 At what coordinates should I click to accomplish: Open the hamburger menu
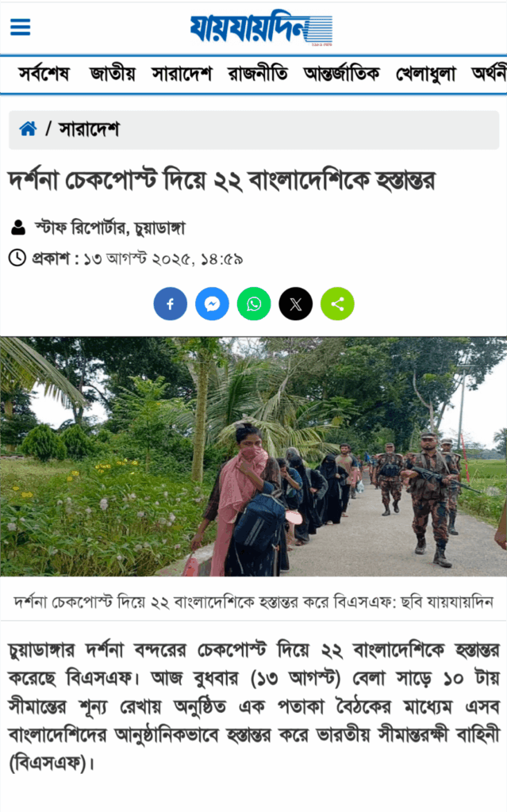click(x=20, y=27)
